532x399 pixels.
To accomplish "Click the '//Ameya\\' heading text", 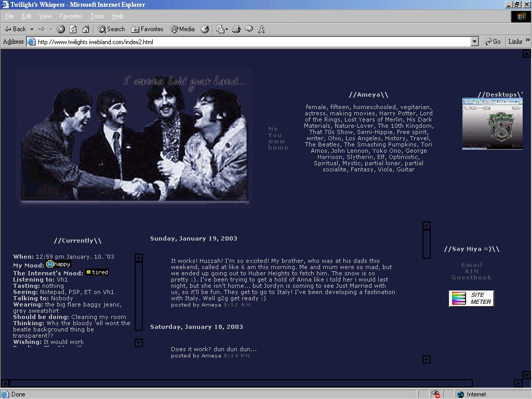I will pos(368,95).
